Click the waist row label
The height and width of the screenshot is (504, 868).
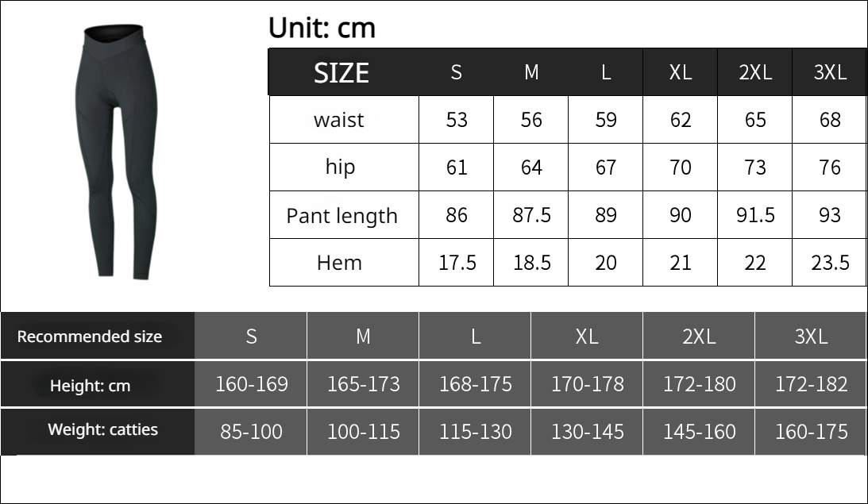tap(339, 120)
